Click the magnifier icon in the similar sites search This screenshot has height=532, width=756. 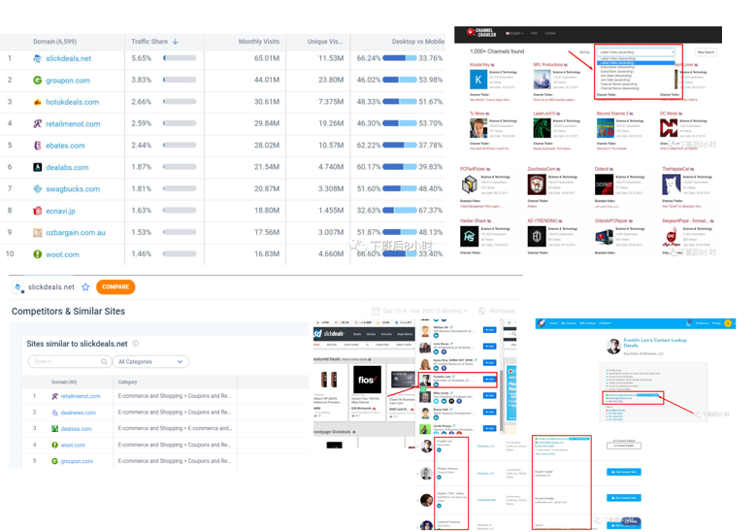click(104, 361)
